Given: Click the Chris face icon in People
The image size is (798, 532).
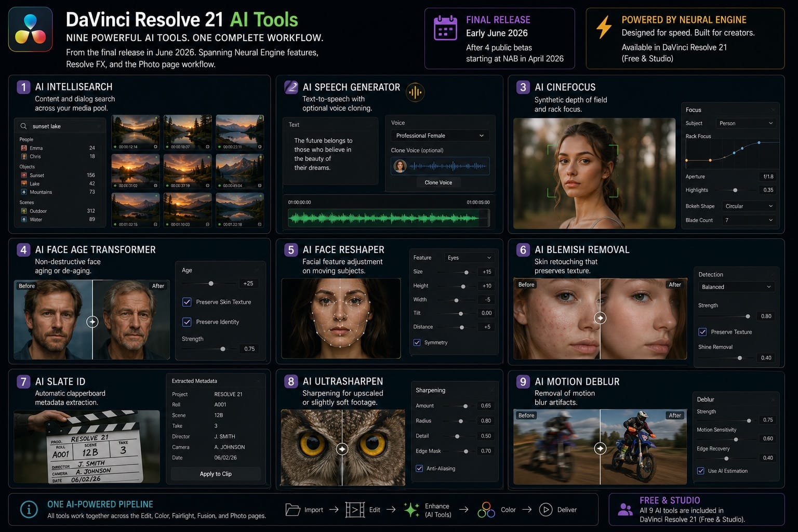Looking at the screenshot, I should (24, 156).
